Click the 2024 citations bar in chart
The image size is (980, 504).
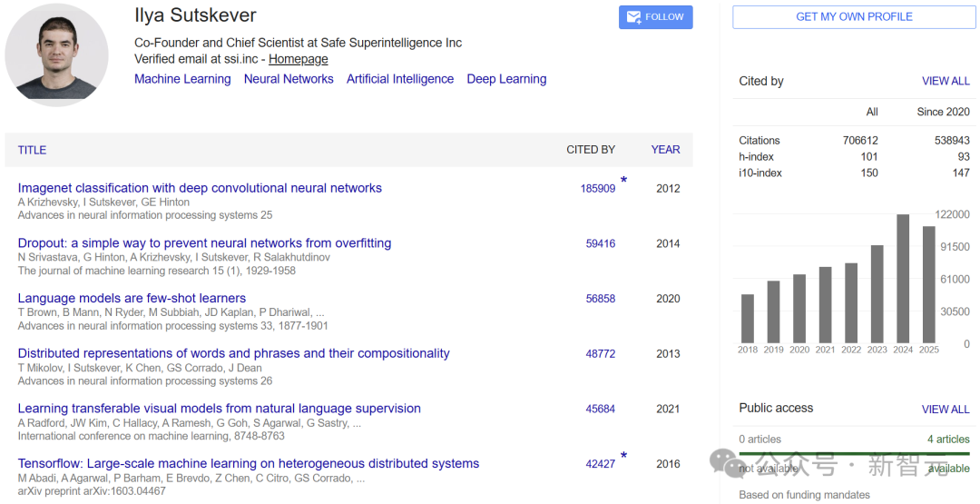click(x=903, y=279)
